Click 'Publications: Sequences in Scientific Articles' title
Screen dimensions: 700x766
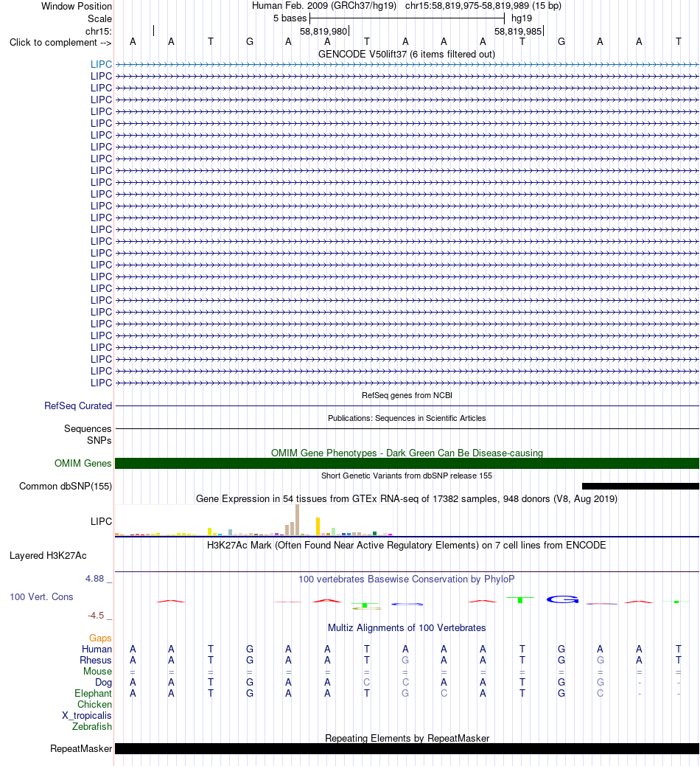coord(407,418)
